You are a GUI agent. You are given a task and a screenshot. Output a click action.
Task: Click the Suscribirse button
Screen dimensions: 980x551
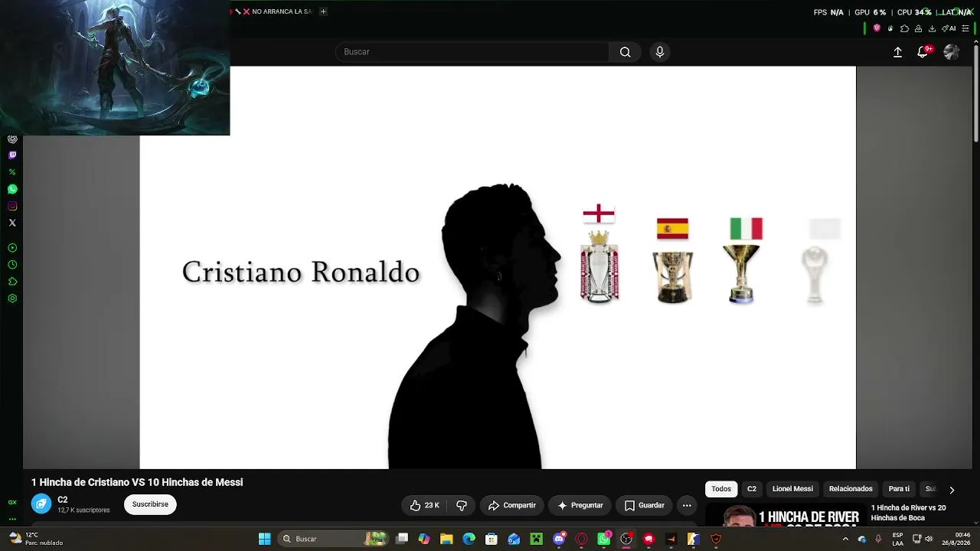point(150,504)
